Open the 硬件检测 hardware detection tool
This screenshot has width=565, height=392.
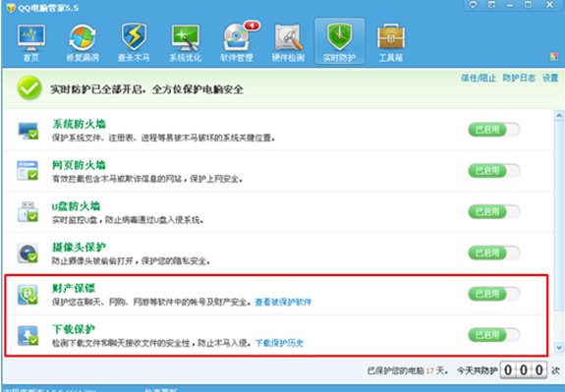pos(288,42)
